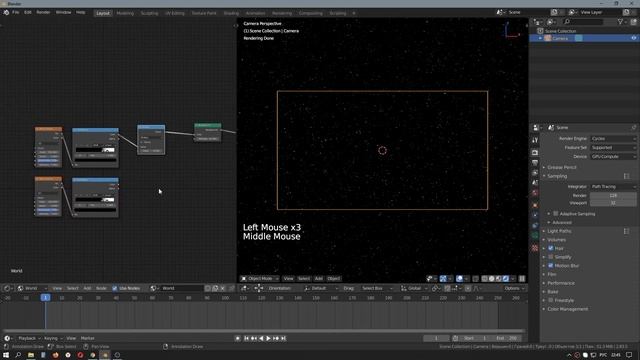Switch to the Modeling workspace tab
Viewport: 640px width, 360px height.
[x=125, y=13]
